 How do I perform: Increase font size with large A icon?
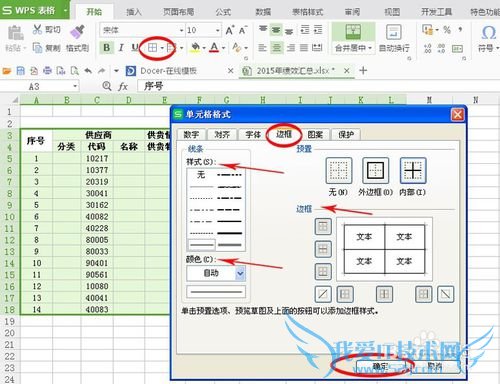click(x=230, y=30)
